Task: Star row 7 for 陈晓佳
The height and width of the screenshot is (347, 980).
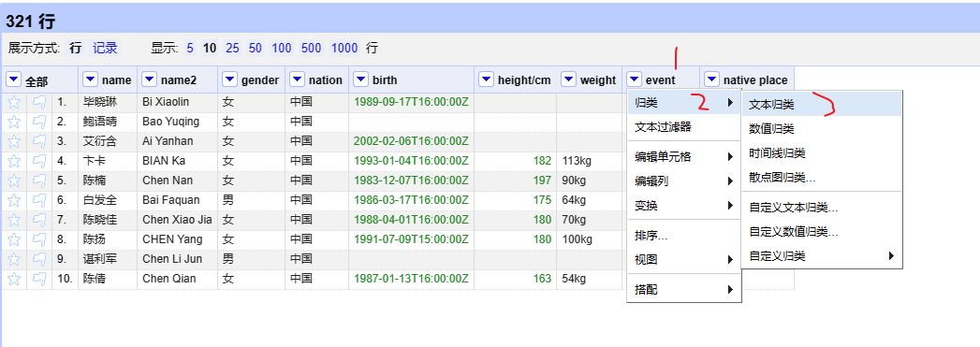Action: [14, 220]
